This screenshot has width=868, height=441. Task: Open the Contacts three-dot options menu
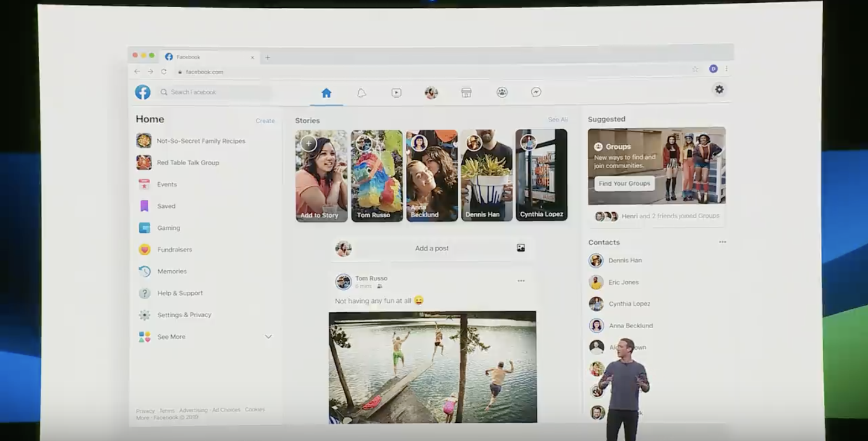tap(722, 242)
